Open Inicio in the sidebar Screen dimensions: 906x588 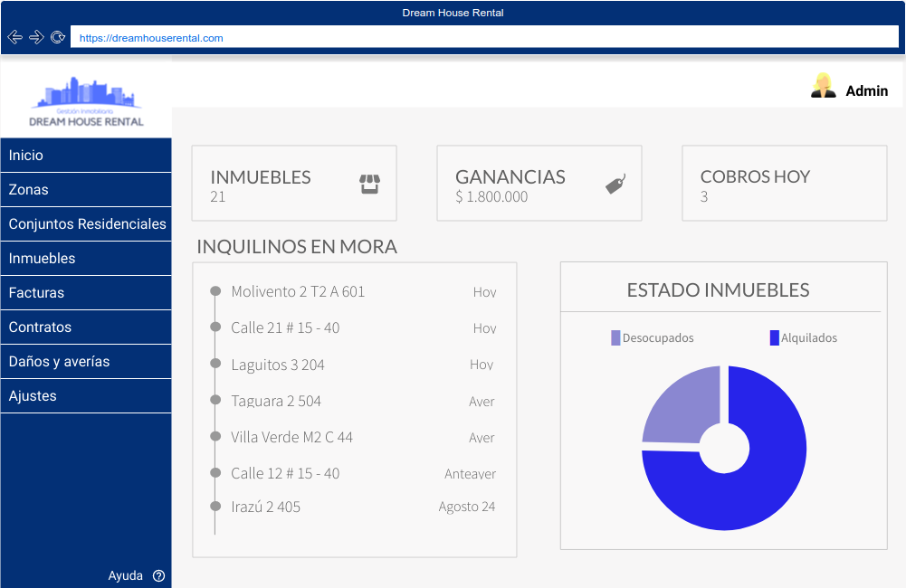86,156
